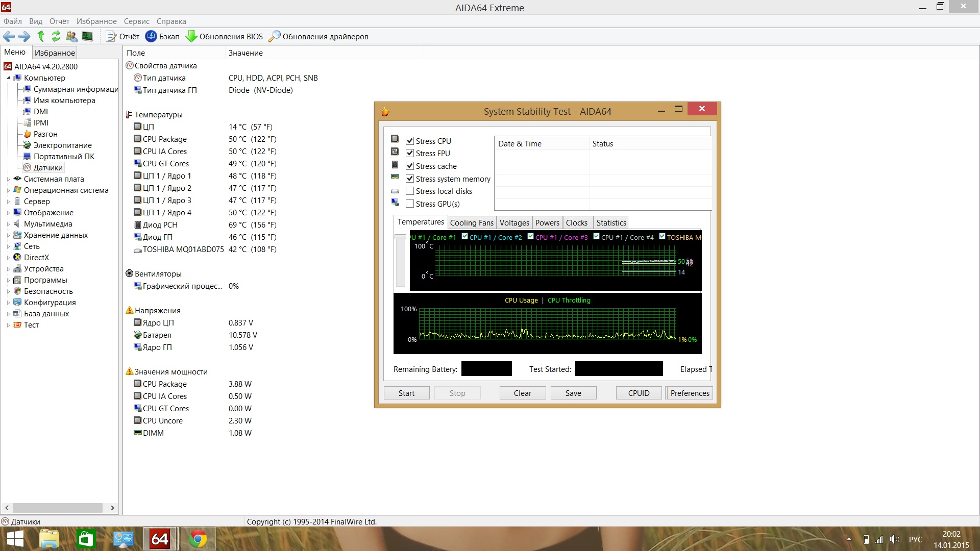Click the green monitor toolbar icon
The image size is (980, 551).
tap(87, 36)
